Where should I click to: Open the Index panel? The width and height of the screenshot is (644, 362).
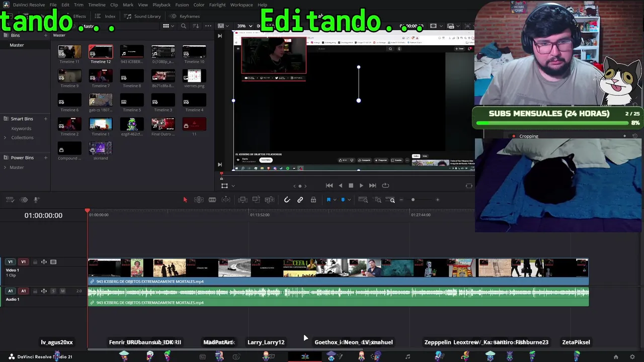(x=105, y=16)
